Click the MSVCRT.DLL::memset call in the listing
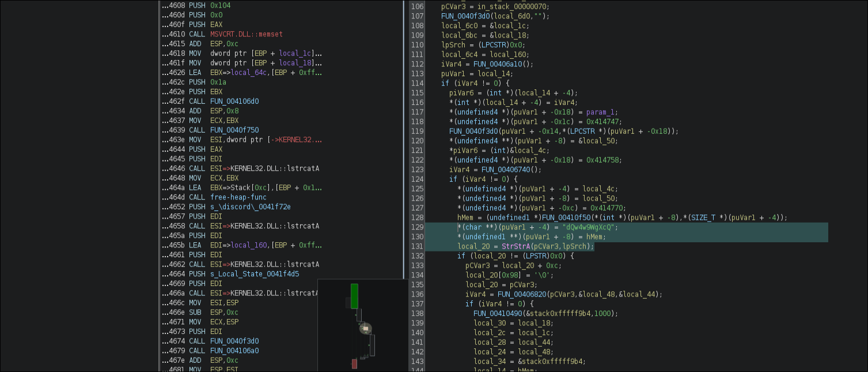 pos(247,34)
